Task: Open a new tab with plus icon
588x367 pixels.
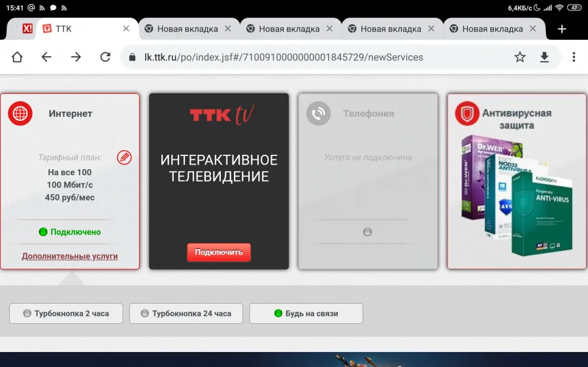Action: [562, 29]
